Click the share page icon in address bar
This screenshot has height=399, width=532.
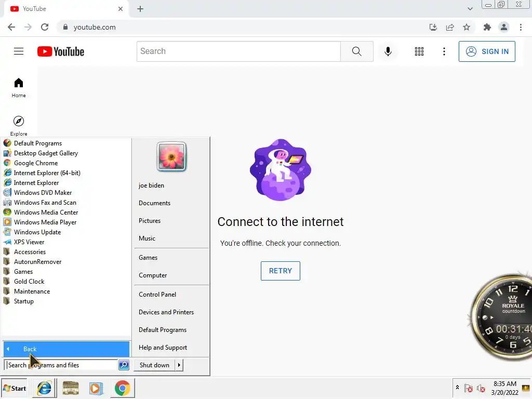450,27
